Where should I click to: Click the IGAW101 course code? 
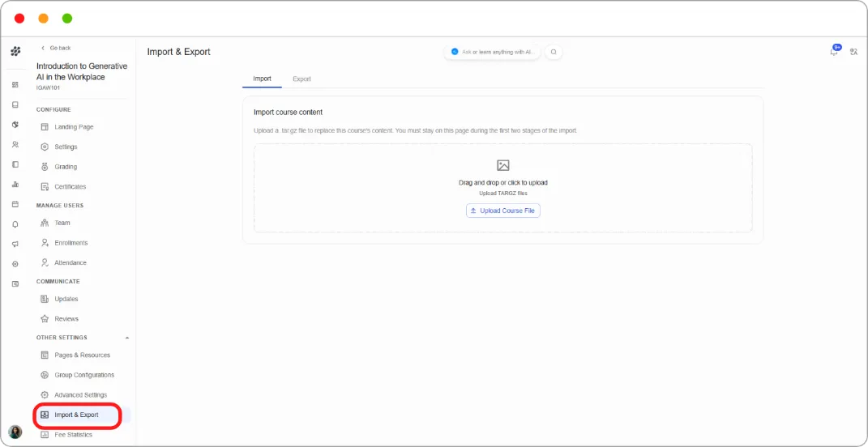(x=48, y=88)
